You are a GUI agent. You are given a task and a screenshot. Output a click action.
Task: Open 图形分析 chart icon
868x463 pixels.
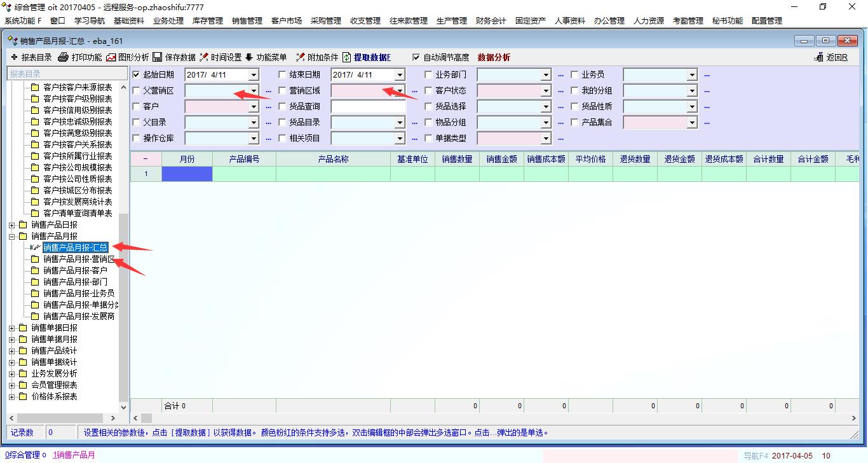(111, 57)
